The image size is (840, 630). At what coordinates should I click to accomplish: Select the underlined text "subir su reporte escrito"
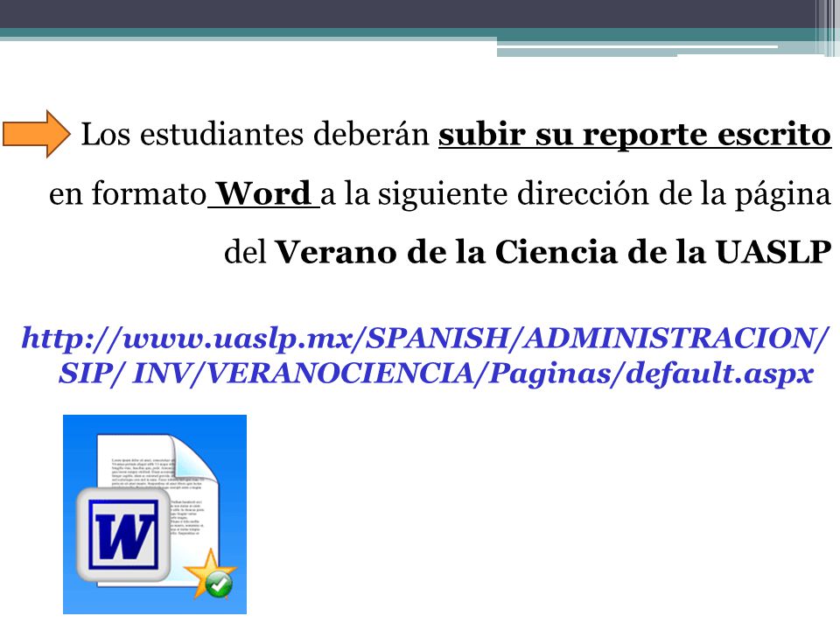coord(635,134)
